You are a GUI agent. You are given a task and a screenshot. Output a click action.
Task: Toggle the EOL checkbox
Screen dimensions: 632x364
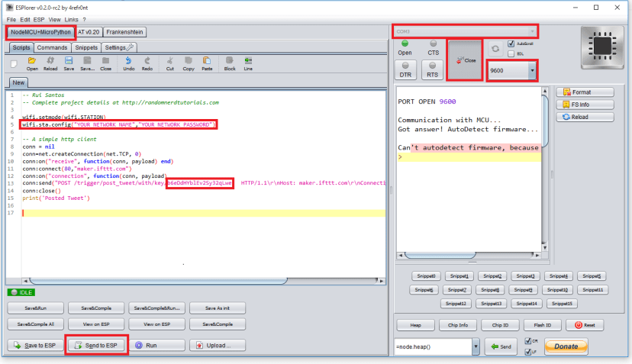coord(511,53)
